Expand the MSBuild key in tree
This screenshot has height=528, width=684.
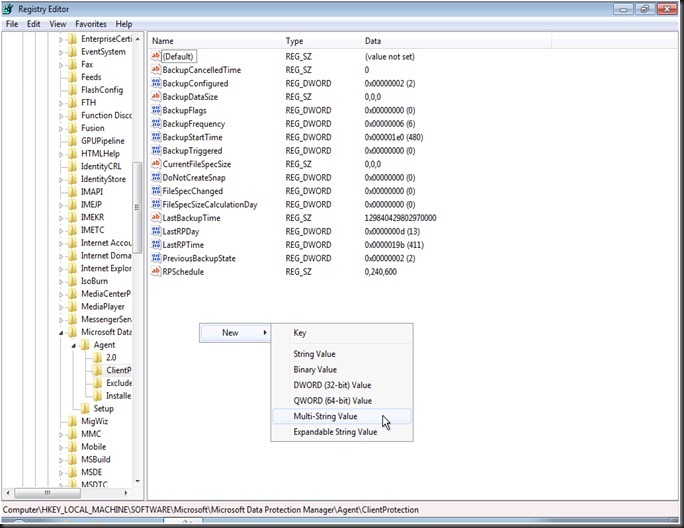[x=61, y=460]
